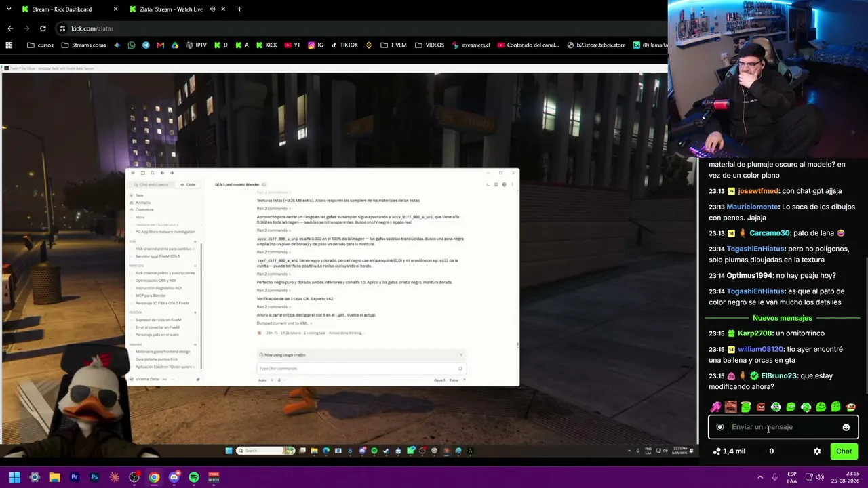Open the b23store.tebex.store bookmark

596,45
